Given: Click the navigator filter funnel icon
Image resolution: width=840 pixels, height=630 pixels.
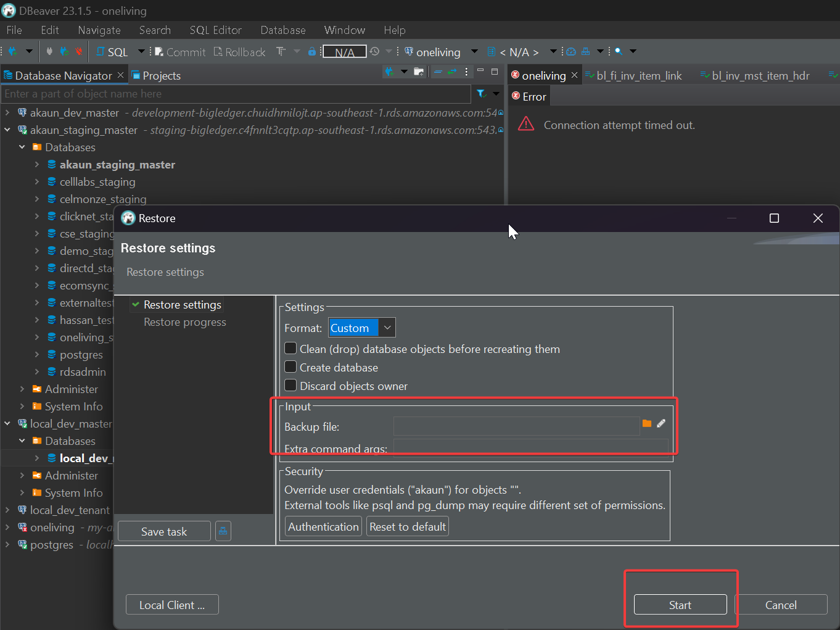Looking at the screenshot, I should [x=481, y=94].
